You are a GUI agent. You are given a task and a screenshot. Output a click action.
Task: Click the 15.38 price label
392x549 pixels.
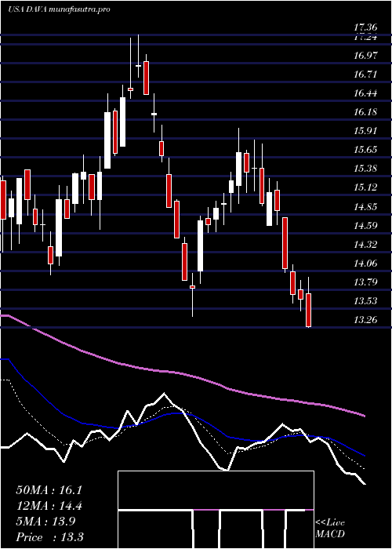click(365, 169)
